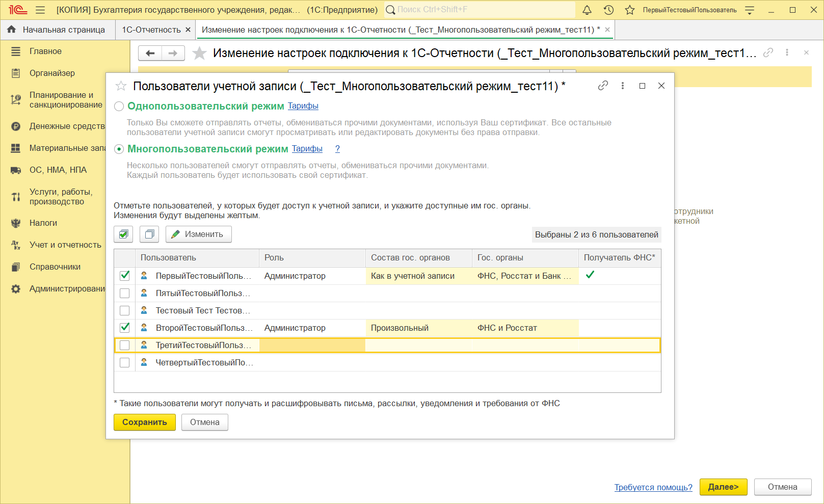Open Учет и отчетность section
Screen dimensions: 824x504
click(65, 245)
